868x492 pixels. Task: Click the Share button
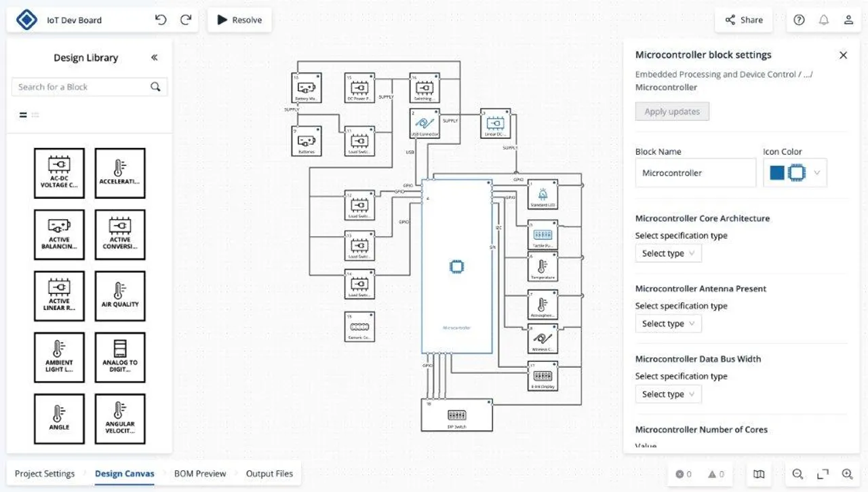(744, 20)
